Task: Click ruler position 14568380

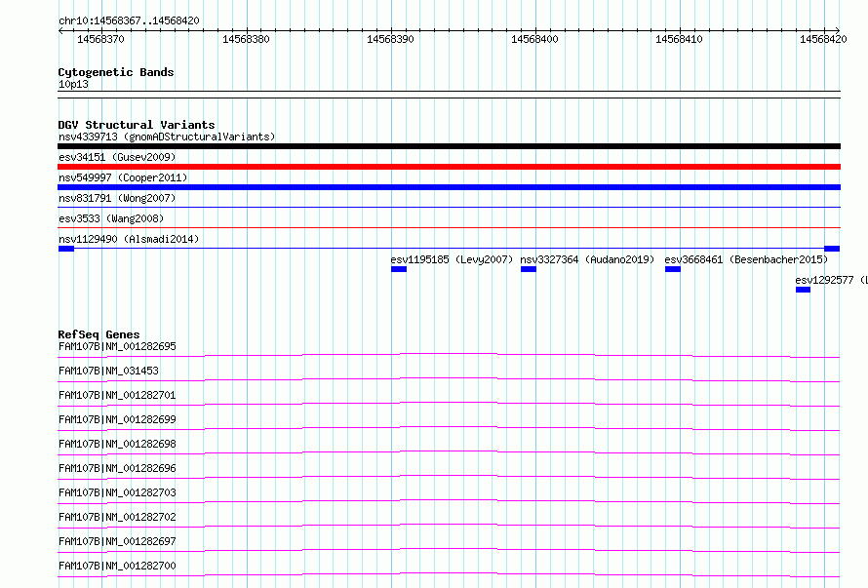Action: click(246, 39)
